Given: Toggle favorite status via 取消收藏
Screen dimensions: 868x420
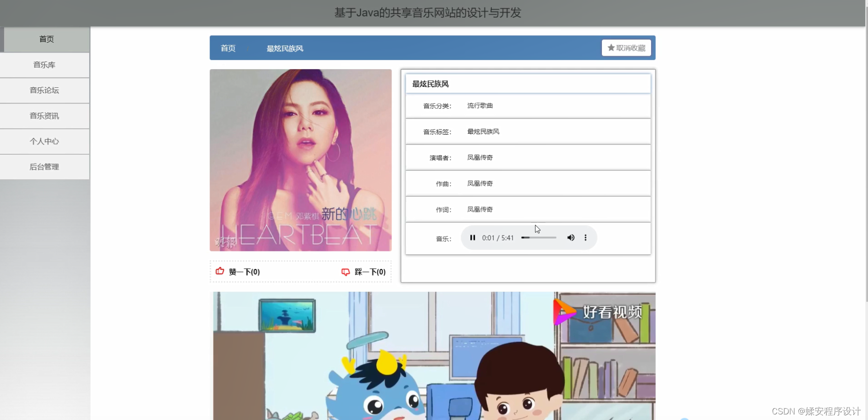Looking at the screenshot, I should pos(626,47).
